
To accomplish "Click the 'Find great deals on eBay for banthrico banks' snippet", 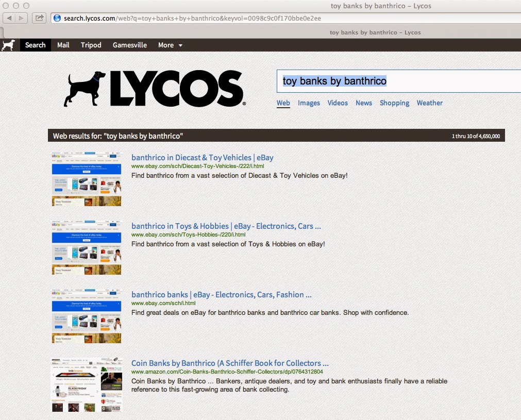I will (x=270, y=313).
